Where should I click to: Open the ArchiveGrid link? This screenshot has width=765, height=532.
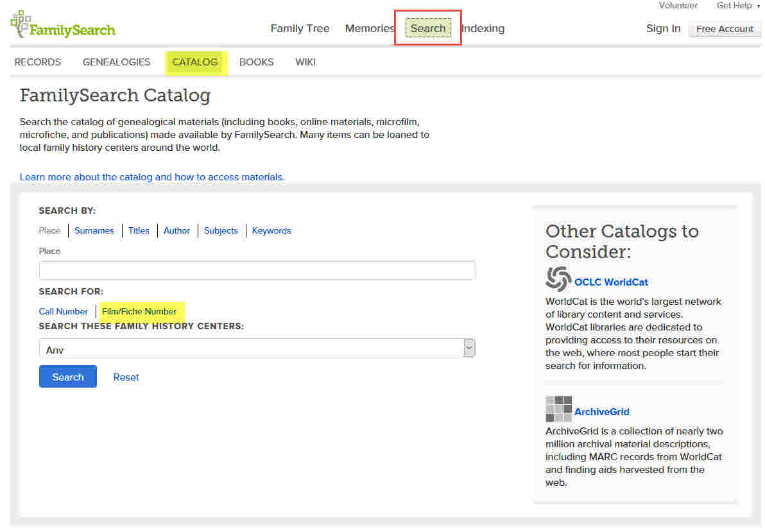(x=601, y=411)
